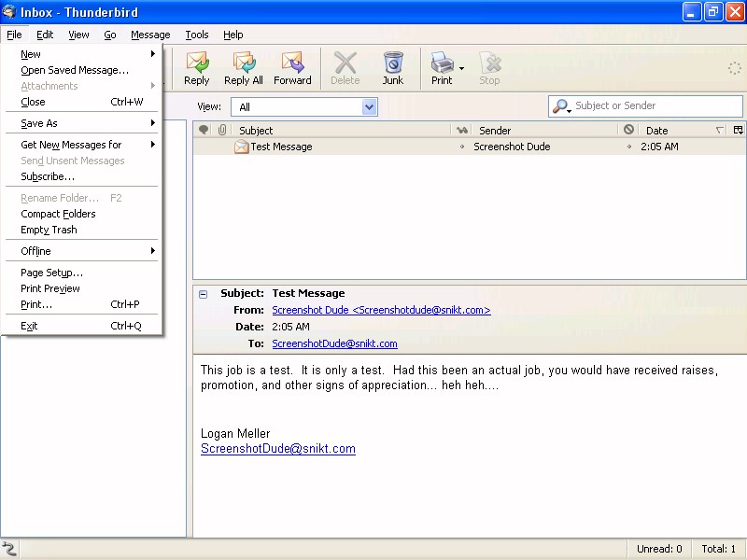The width and height of the screenshot is (747, 560).
Task: Click the Unread: 0 status bar entry
Action: tap(659, 549)
